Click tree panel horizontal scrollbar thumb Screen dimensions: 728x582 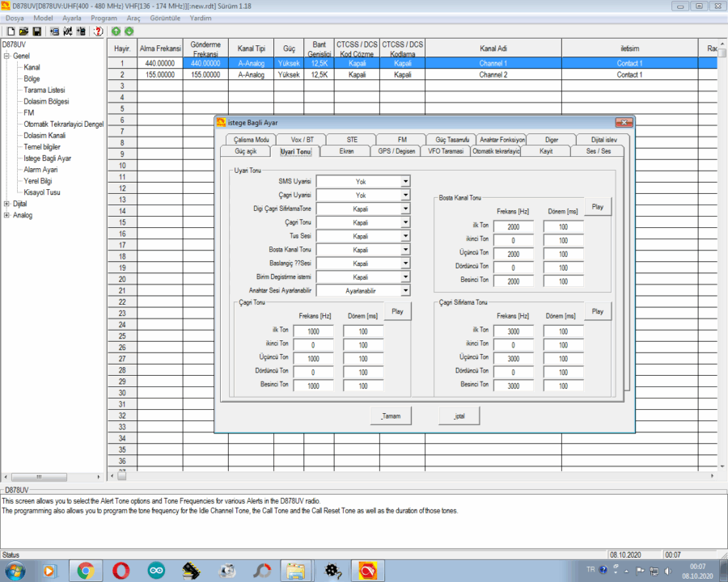(x=39, y=477)
